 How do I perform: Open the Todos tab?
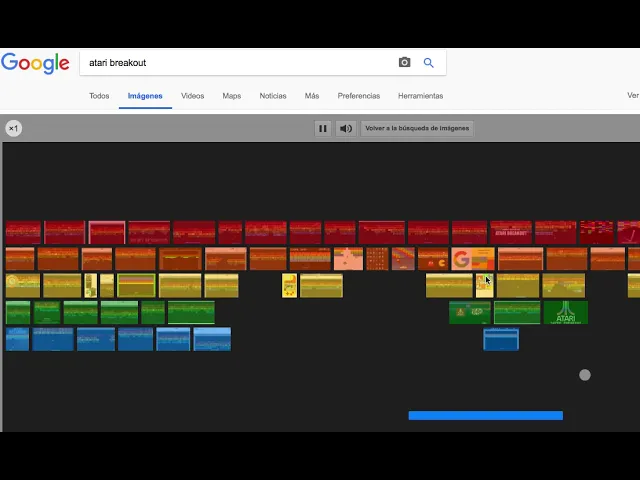[99, 96]
